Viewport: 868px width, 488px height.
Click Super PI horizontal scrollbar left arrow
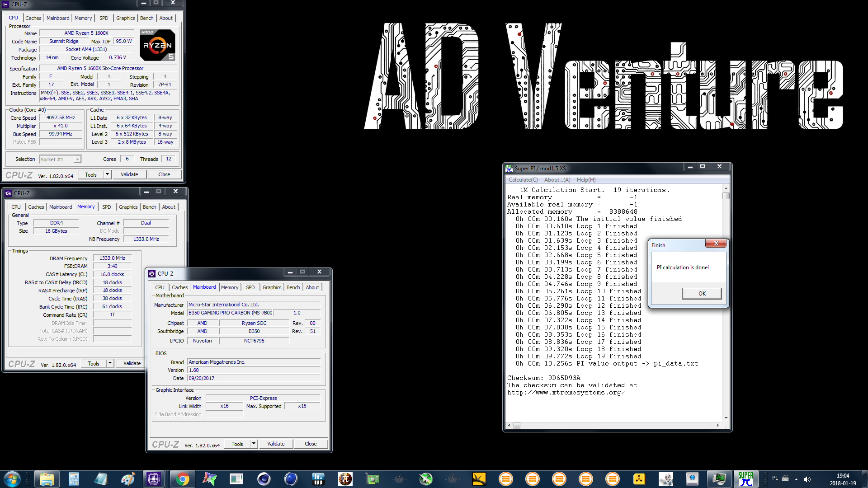(x=509, y=425)
